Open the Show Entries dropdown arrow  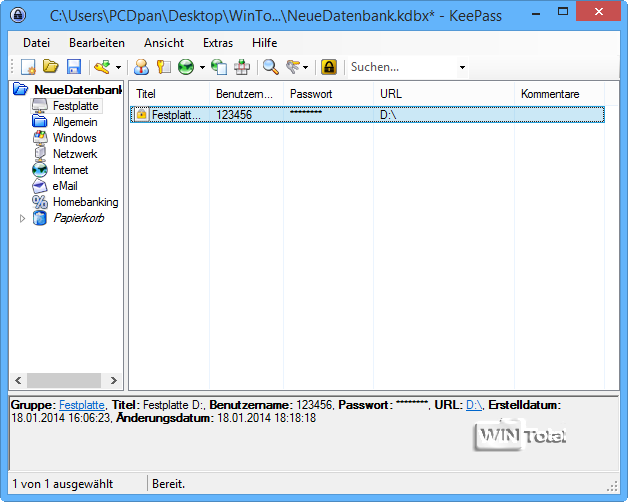pos(306,67)
